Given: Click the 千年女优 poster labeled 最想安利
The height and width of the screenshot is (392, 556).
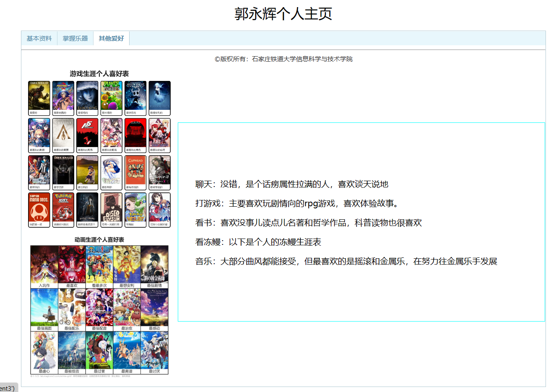Looking at the screenshot, I should click(127, 265).
